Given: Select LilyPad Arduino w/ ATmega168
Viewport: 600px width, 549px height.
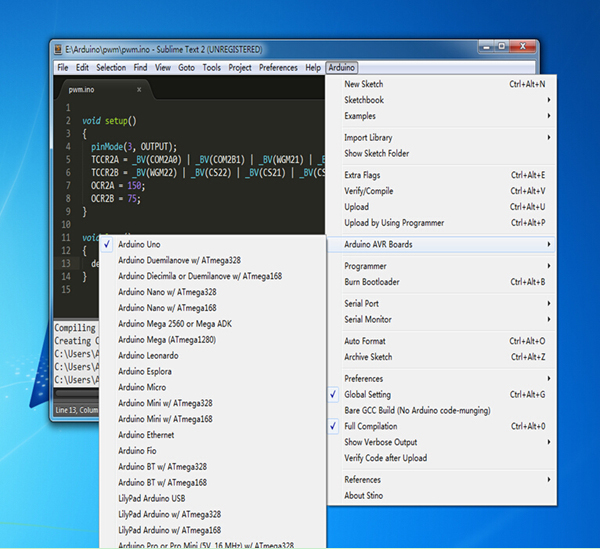Looking at the screenshot, I should pos(213,530).
